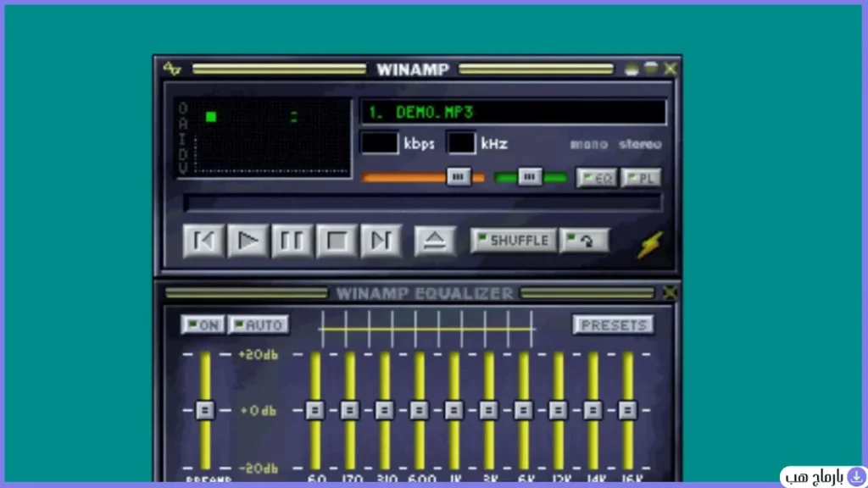Image resolution: width=868 pixels, height=488 pixels.
Task: Skip to the next track
Action: [381, 241]
